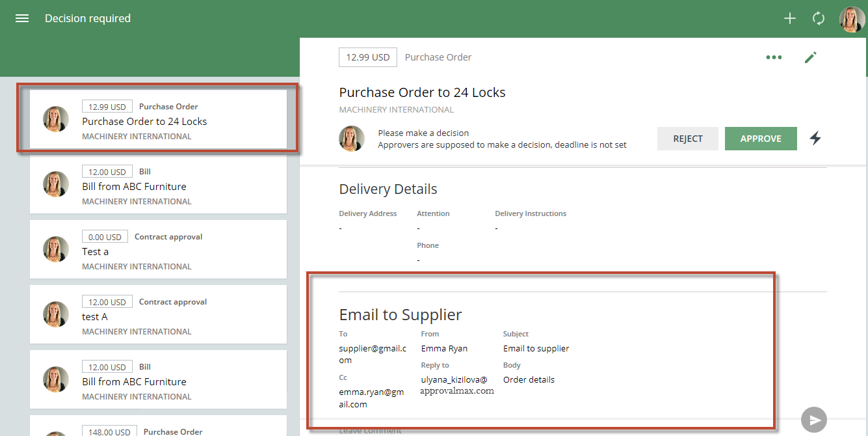This screenshot has height=436, width=868.
Task: Click avatar on Test a card
Action: (x=56, y=249)
